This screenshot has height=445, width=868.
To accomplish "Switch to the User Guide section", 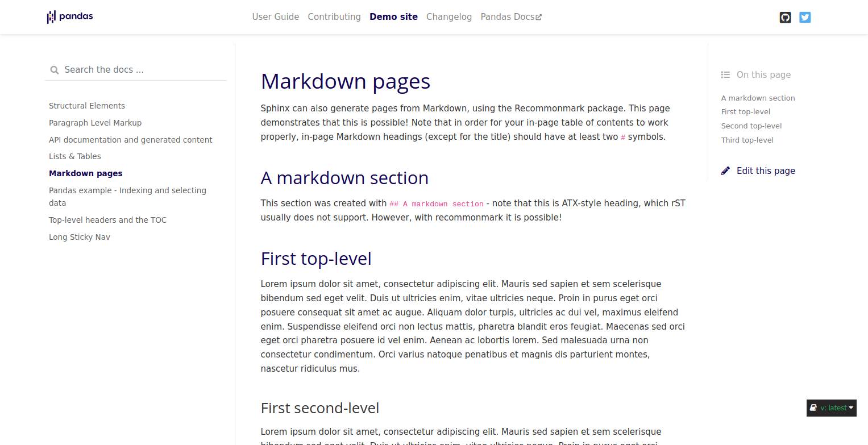I will [276, 16].
